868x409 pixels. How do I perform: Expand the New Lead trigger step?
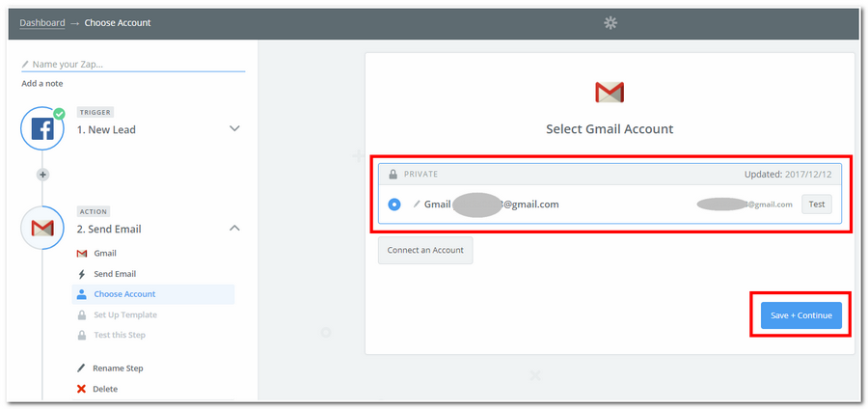click(234, 128)
